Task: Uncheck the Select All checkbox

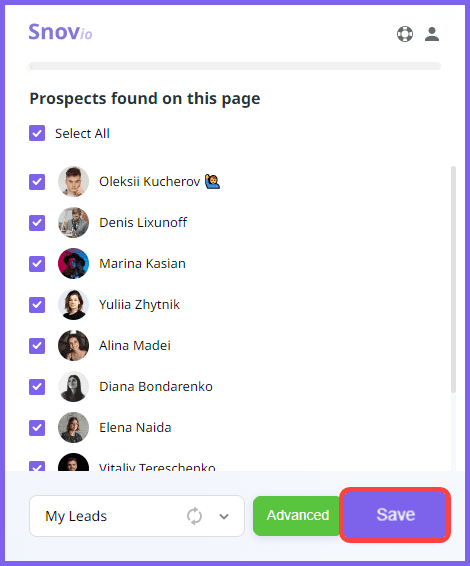Action: [37, 133]
